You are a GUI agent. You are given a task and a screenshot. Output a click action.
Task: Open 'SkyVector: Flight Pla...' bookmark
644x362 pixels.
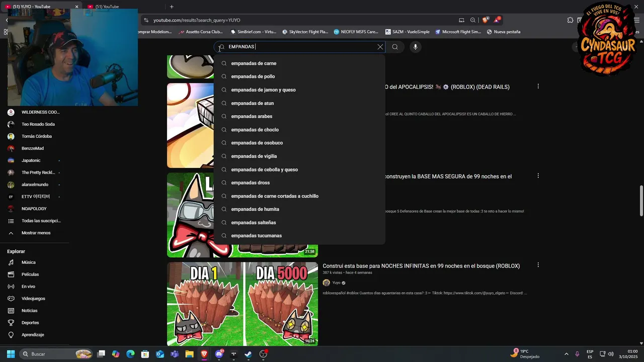(x=305, y=32)
